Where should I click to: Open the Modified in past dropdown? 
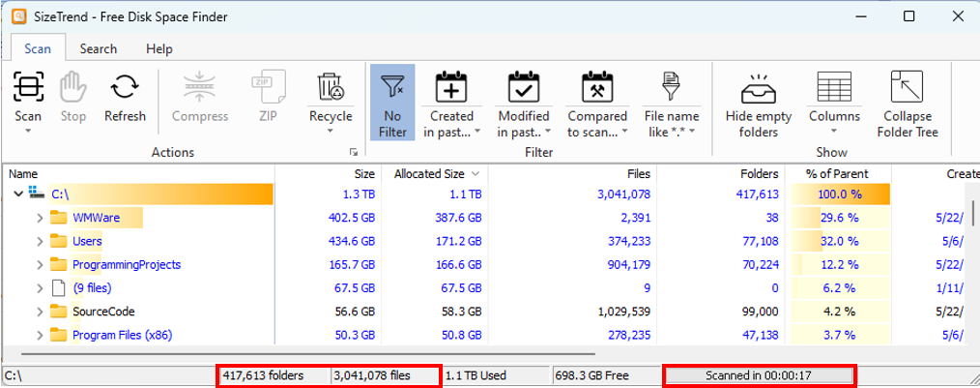pyautogui.click(x=548, y=132)
